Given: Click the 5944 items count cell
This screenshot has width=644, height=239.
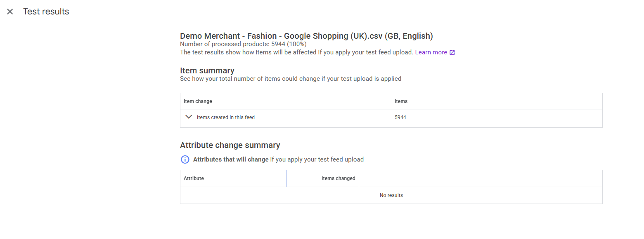Looking at the screenshot, I should point(400,117).
